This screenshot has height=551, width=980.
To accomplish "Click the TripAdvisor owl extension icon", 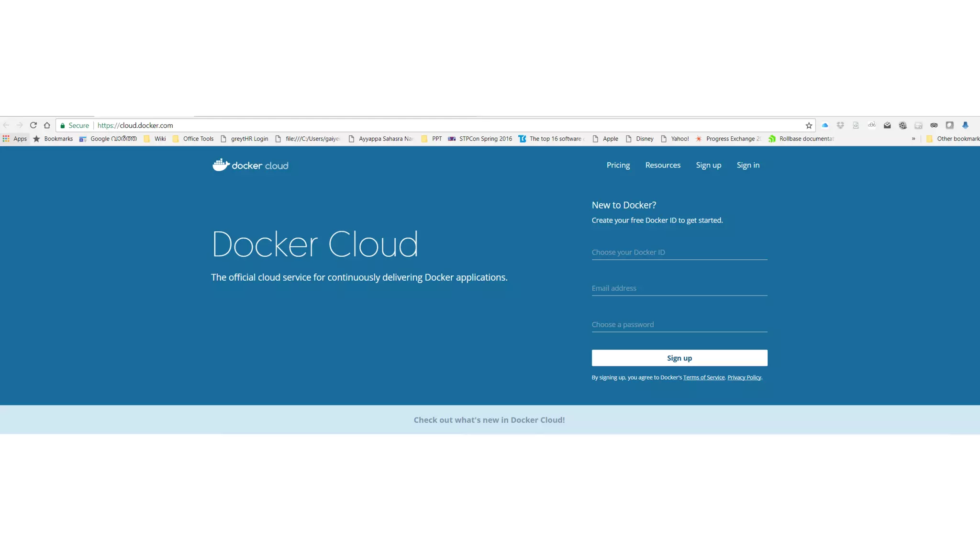I will pyautogui.click(x=934, y=125).
